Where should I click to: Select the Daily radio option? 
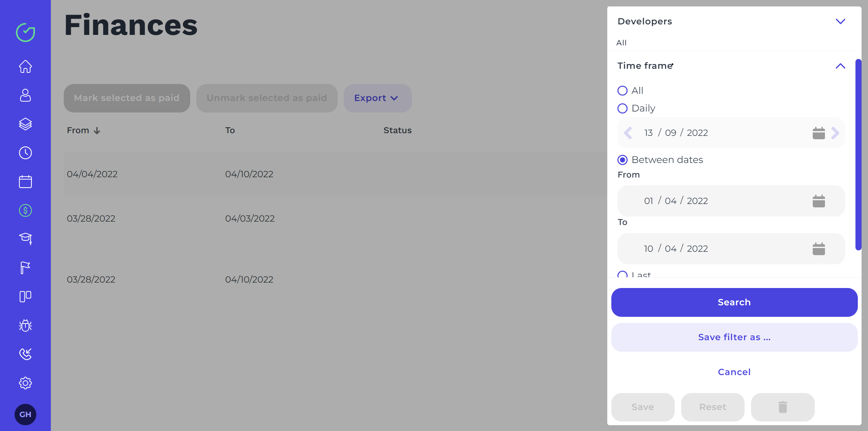pos(623,108)
